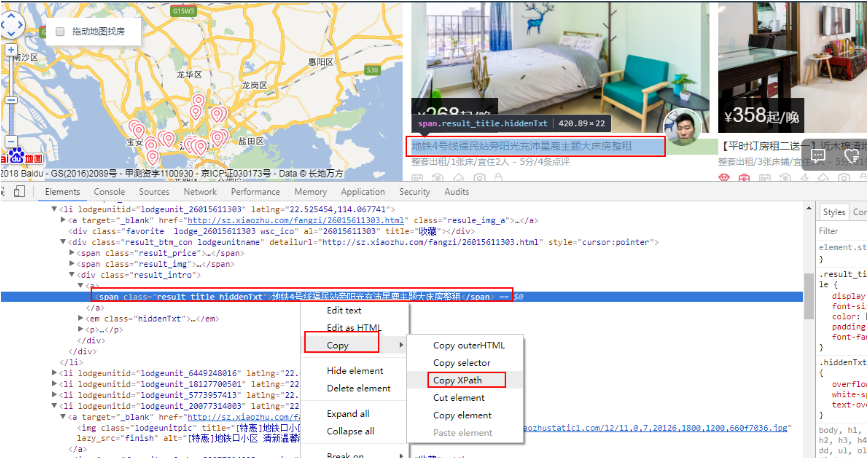Image resolution: width=868 pixels, height=458 pixels.
Task: Switch to the Elements tab
Action: pyautogui.click(x=62, y=192)
